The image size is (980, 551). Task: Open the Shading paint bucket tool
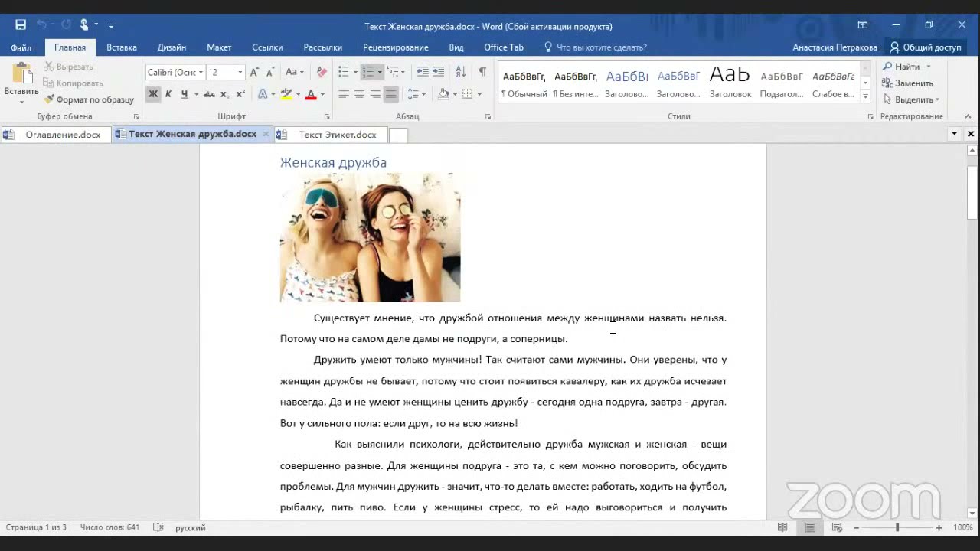(x=443, y=94)
